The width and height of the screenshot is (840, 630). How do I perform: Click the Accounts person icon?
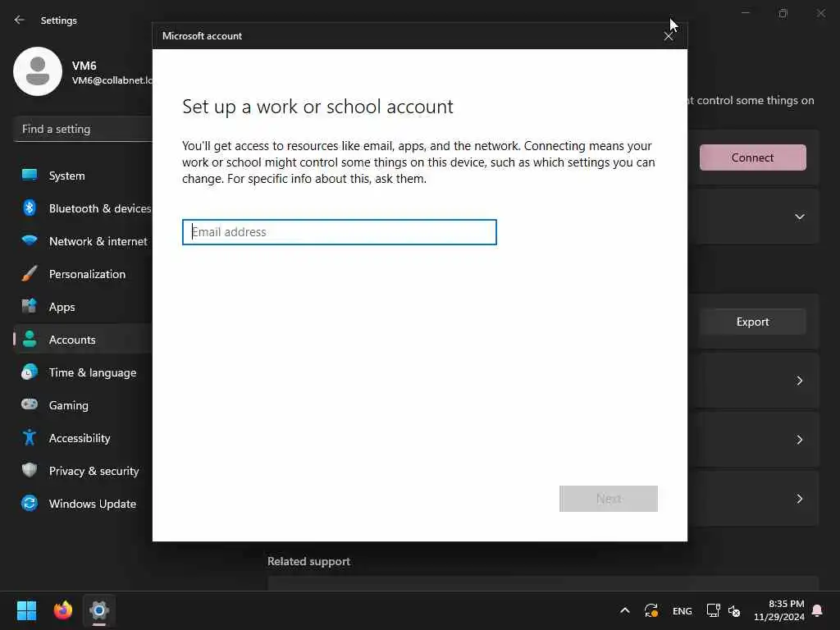[x=30, y=339]
